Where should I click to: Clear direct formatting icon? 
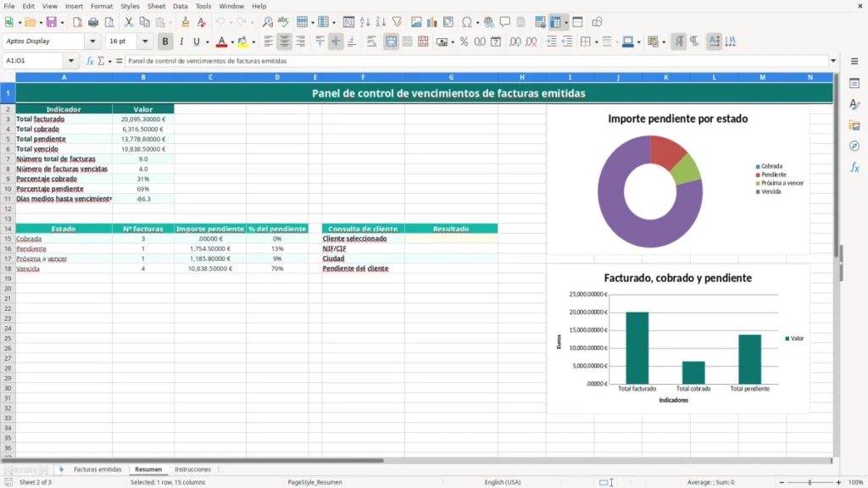coord(202,22)
